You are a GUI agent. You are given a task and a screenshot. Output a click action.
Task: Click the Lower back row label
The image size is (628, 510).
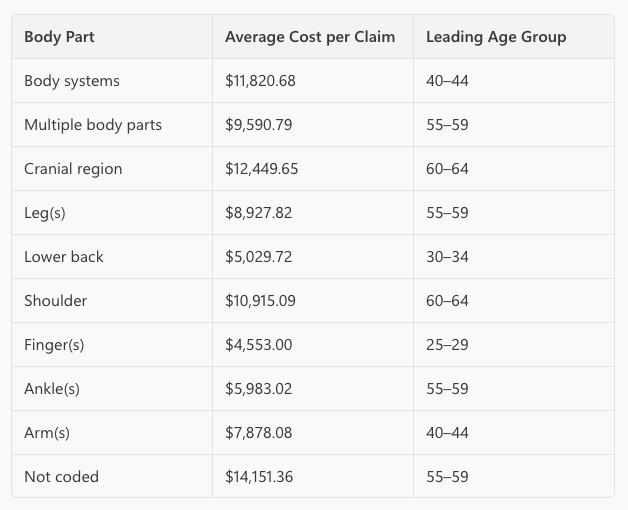(x=64, y=257)
